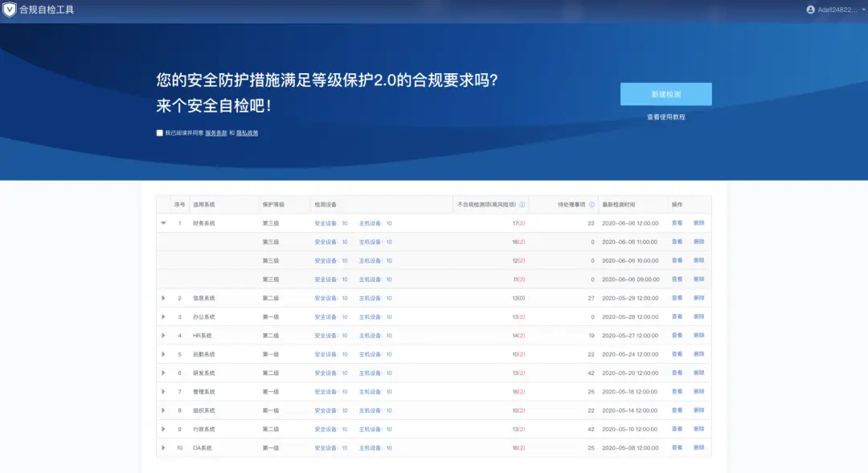
Task: Click the 保护等级 column header
Action: click(273, 205)
